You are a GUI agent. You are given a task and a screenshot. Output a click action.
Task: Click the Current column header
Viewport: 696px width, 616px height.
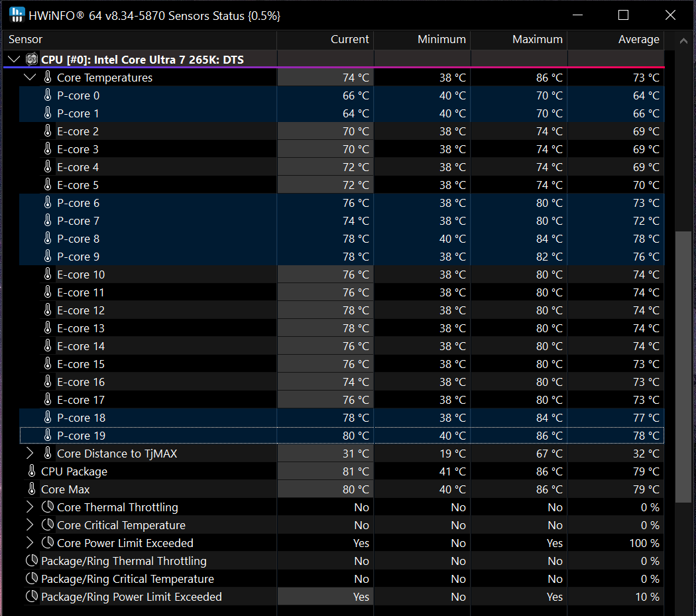coord(325,40)
